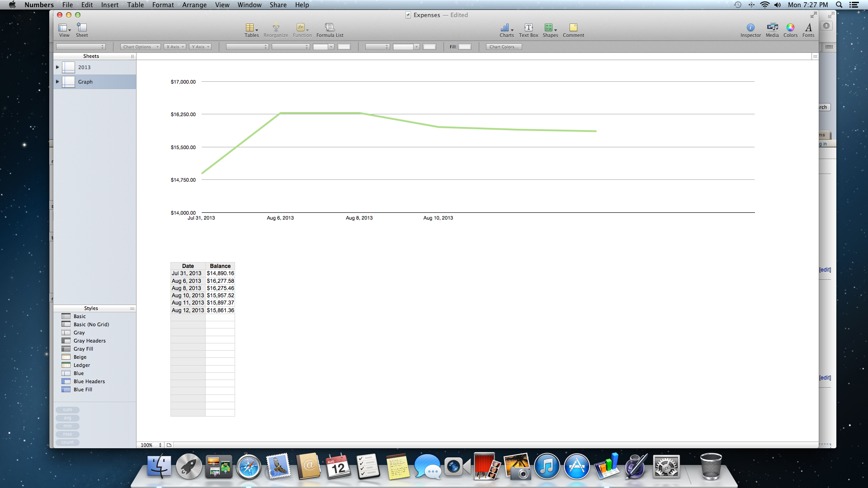
Task: Open the Media browser
Action: pyautogui.click(x=772, y=29)
